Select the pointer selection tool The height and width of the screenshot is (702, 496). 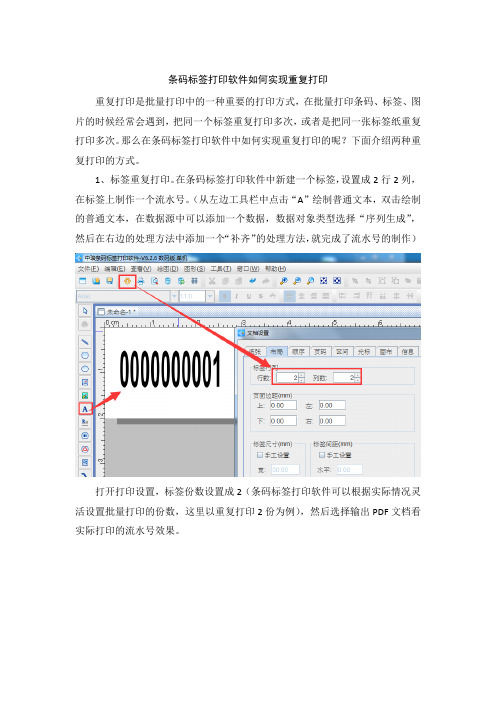point(85,311)
